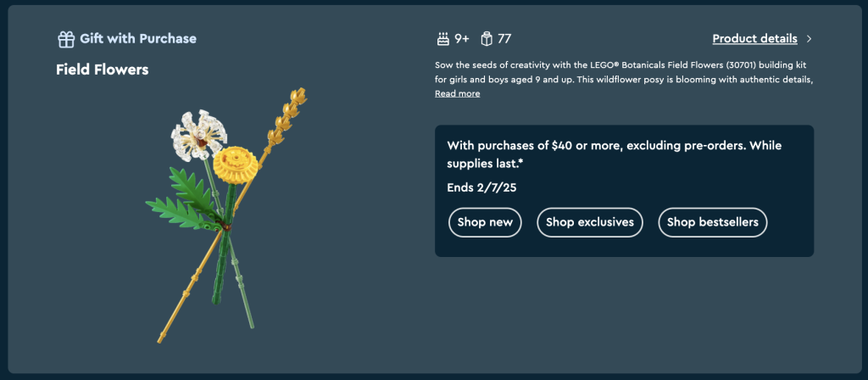Click the birthday cake age icon
Viewport: 868px width, 380px height.
tap(442, 38)
